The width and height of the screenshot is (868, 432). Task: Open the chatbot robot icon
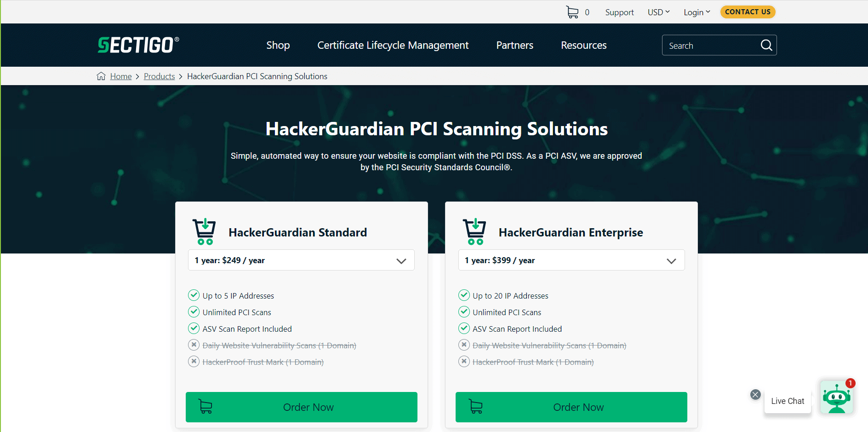tap(837, 397)
